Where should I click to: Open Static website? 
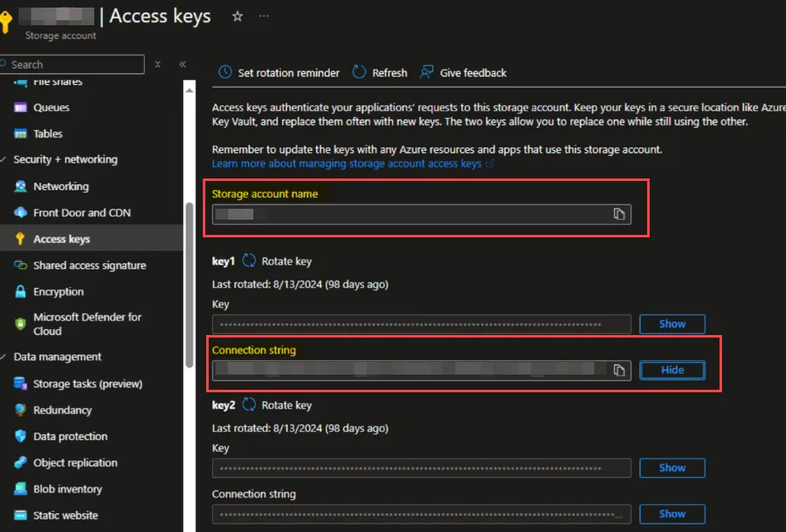(x=65, y=515)
